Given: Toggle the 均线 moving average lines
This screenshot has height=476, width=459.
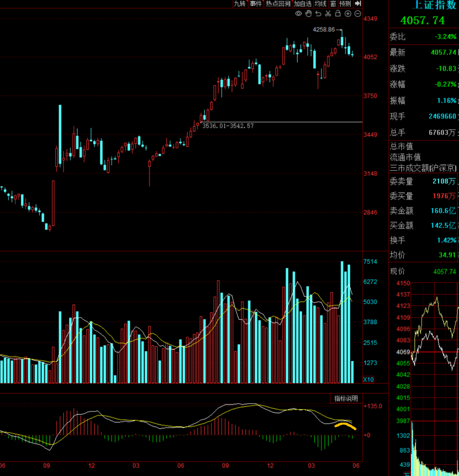Looking at the screenshot, I should (320, 4).
